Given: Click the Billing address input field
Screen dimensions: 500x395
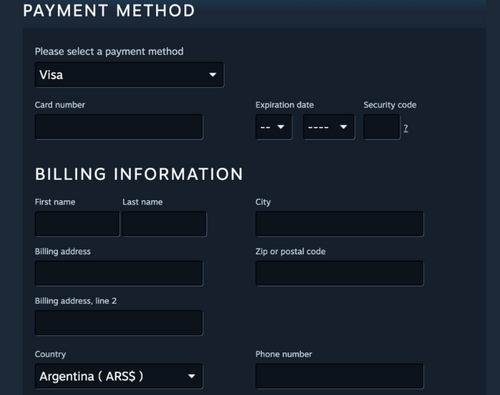Looking at the screenshot, I should pyautogui.click(x=119, y=273).
